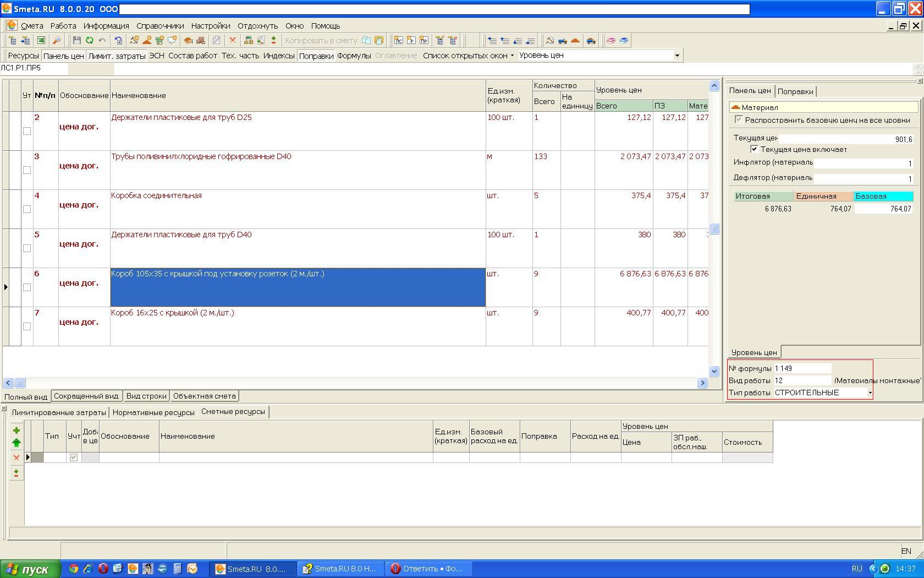Toggle 'Текущая цена включает' checkbox
924x578 pixels.
pos(754,149)
